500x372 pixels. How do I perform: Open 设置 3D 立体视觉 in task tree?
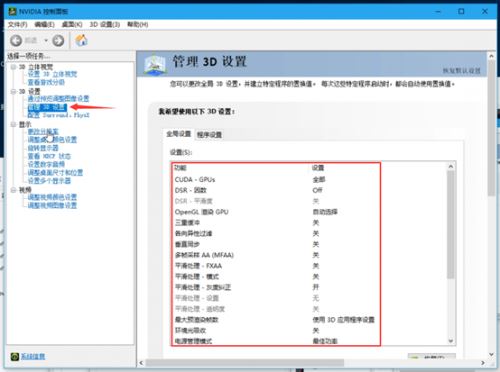pyautogui.click(x=52, y=74)
